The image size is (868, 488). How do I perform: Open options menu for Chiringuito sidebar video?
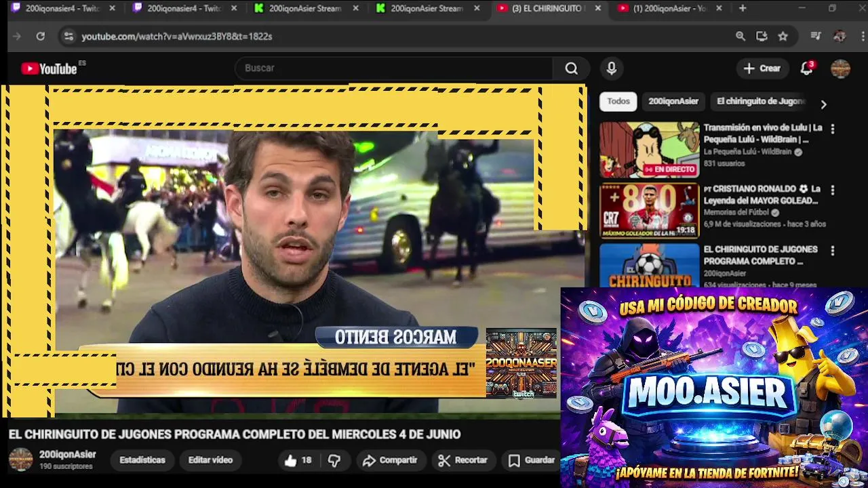[833, 251]
